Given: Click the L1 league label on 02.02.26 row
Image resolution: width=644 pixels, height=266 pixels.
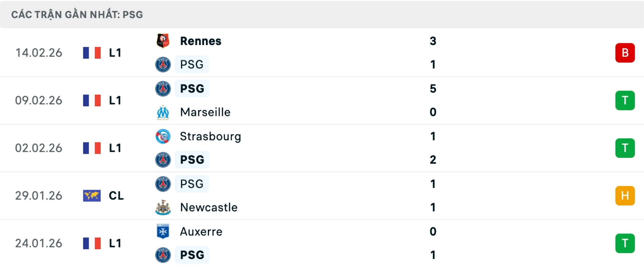Looking at the screenshot, I should [115, 148].
